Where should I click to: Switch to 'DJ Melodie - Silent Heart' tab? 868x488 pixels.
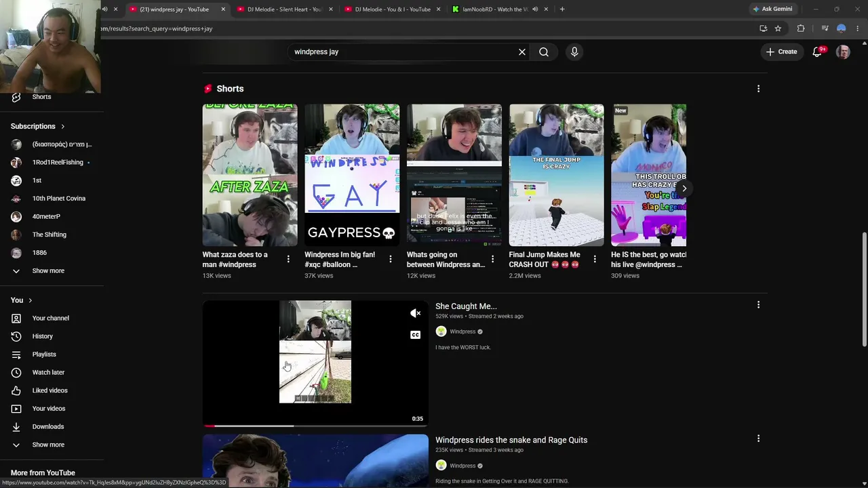pyautogui.click(x=284, y=9)
